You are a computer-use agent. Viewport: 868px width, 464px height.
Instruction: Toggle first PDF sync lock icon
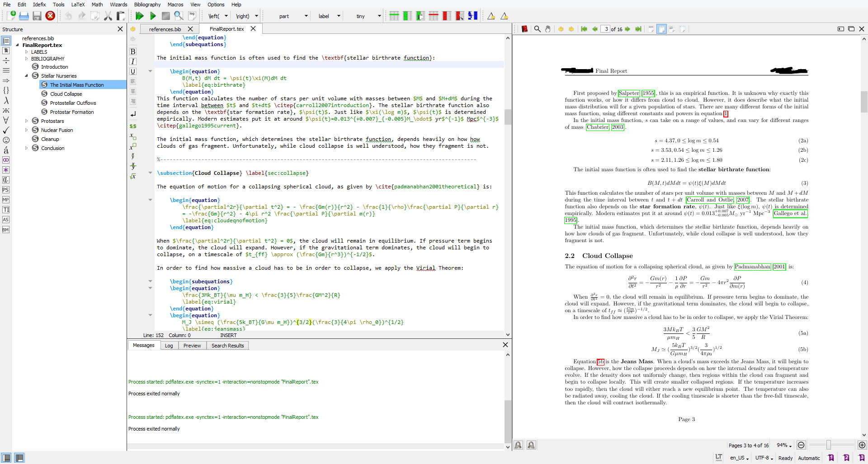click(x=519, y=445)
